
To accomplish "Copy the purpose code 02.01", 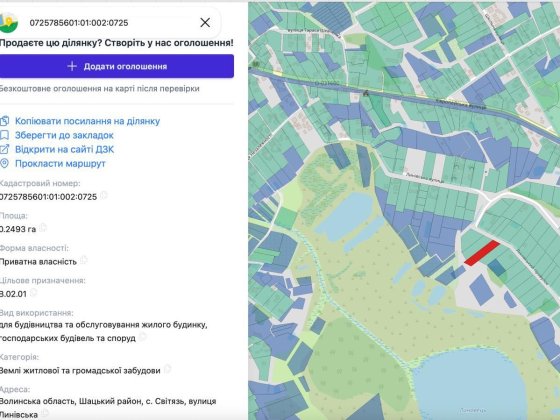I will click(33, 292).
